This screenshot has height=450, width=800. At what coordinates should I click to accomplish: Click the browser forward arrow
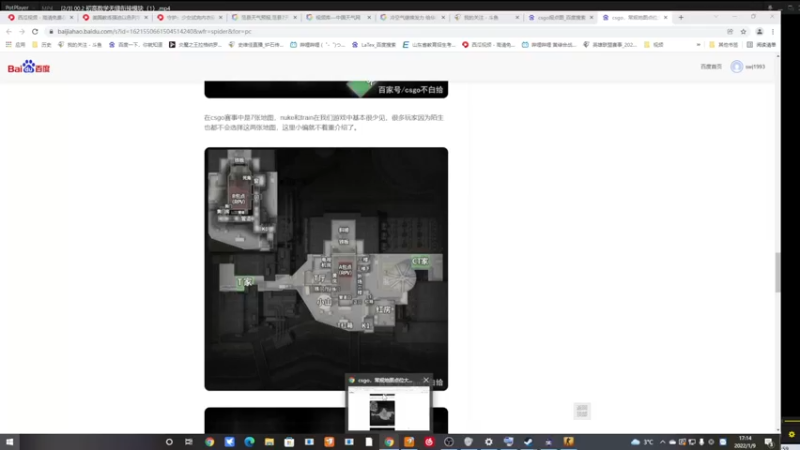(21, 32)
